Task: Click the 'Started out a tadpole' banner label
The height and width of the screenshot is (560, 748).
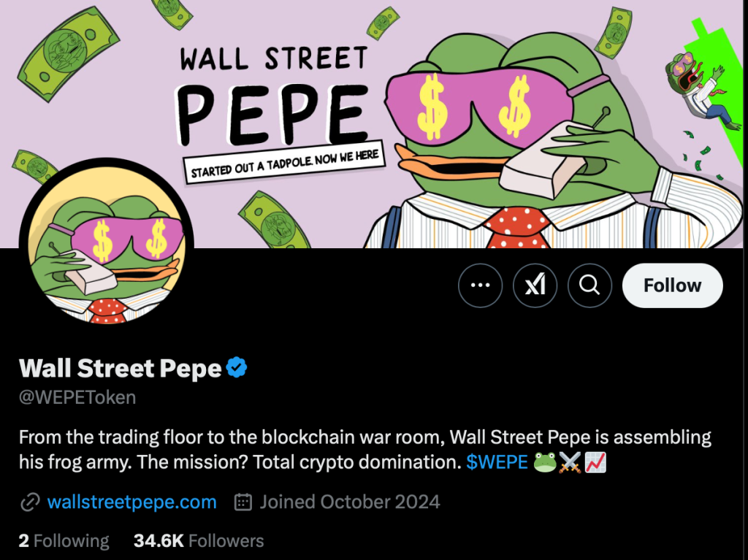Action: click(x=286, y=163)
